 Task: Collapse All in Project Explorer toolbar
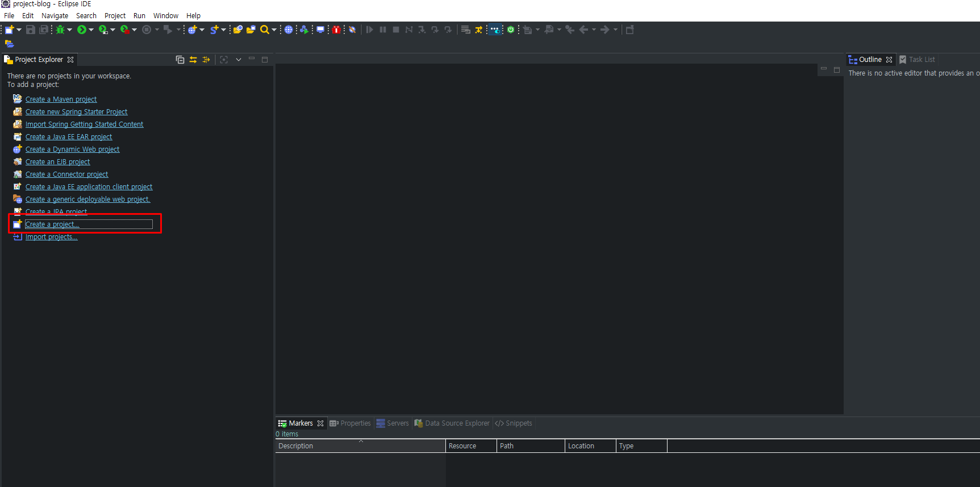point(180,60)
